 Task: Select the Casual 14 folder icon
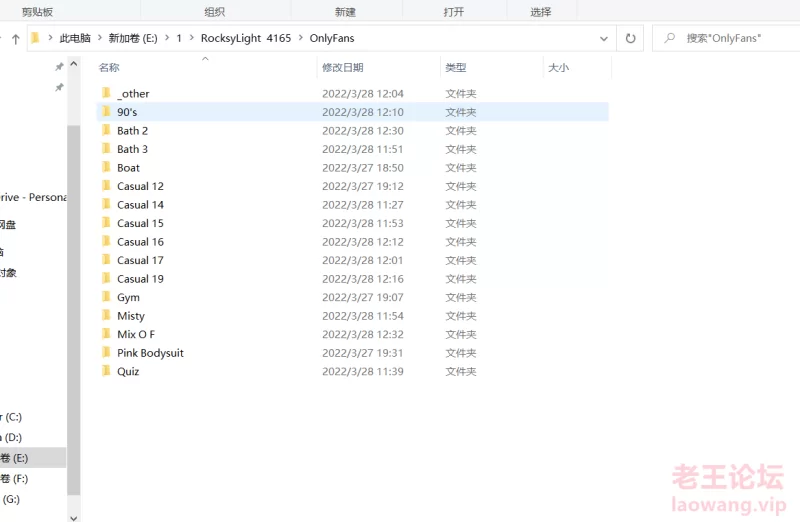(106, 204)
